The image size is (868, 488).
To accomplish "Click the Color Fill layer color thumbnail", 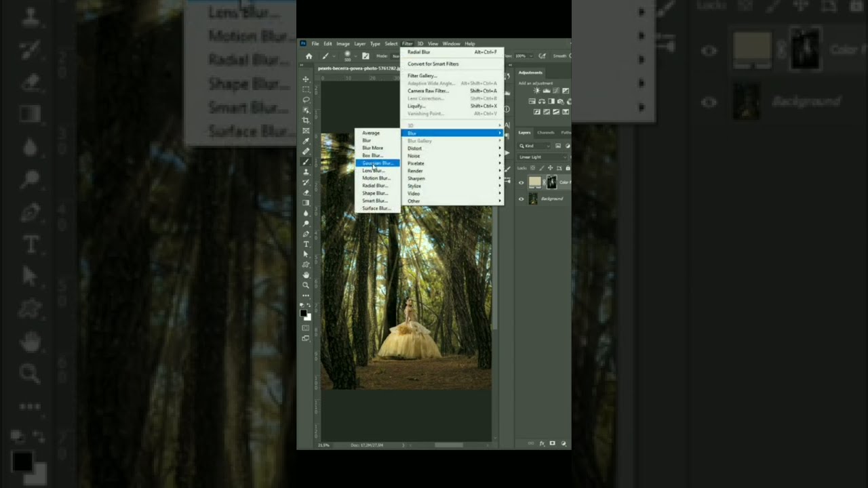I will (x=535, y=182).
